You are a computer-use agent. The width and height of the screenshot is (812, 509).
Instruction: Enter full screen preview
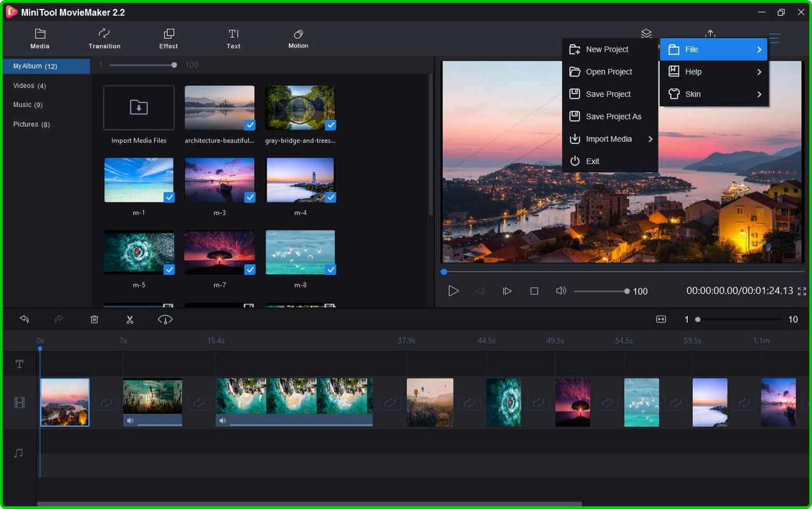point(802,291)
